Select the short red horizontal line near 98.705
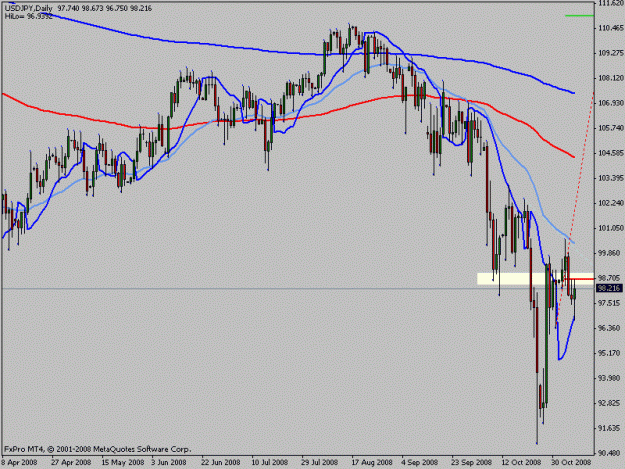This screenshot has width=625, height=469. (580, 279)
